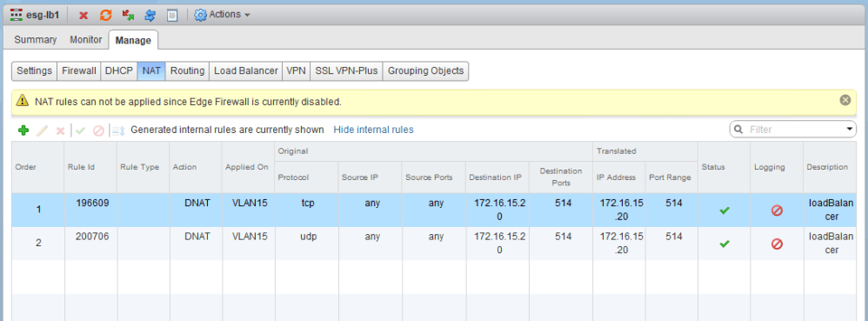
Task: Add a NAT rule with green plus
Action: [23, 130]
